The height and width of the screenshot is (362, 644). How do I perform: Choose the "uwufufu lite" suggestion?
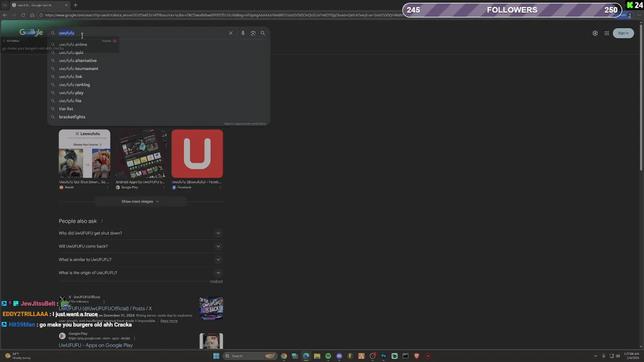click(x=158, y=101)
